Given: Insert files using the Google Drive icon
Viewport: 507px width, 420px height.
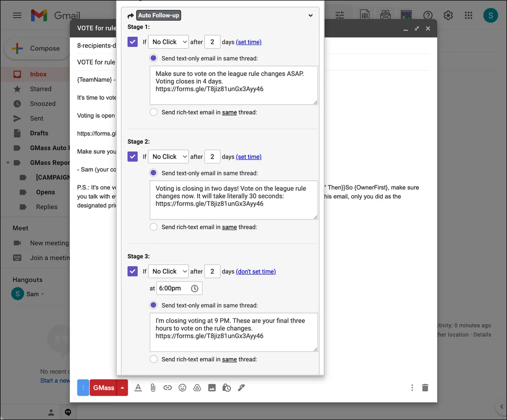Looking at the screenshot, I should click(x=197, y=387).
